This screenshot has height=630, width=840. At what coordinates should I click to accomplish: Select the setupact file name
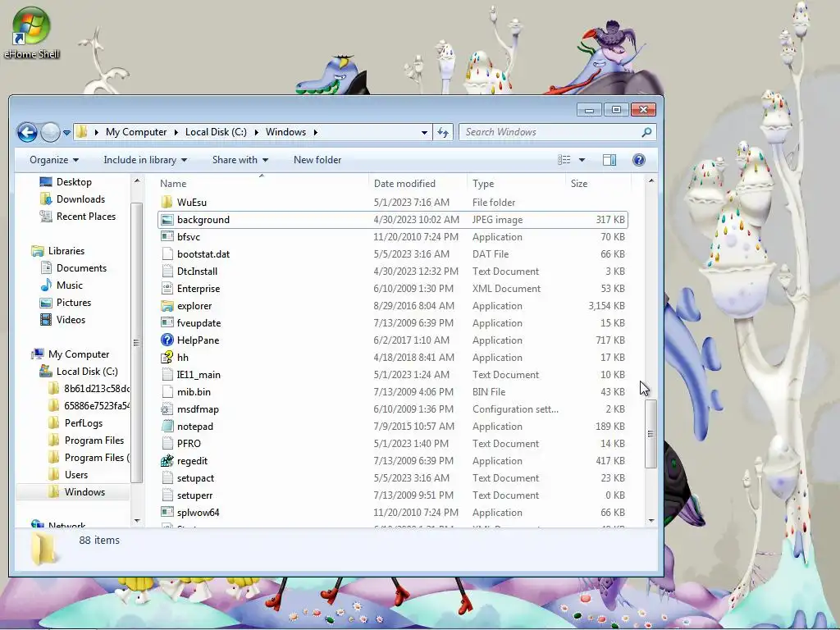tap(195, 478)
